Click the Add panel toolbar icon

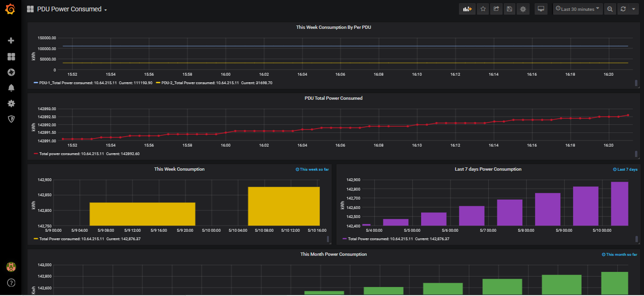pos(468,9)
